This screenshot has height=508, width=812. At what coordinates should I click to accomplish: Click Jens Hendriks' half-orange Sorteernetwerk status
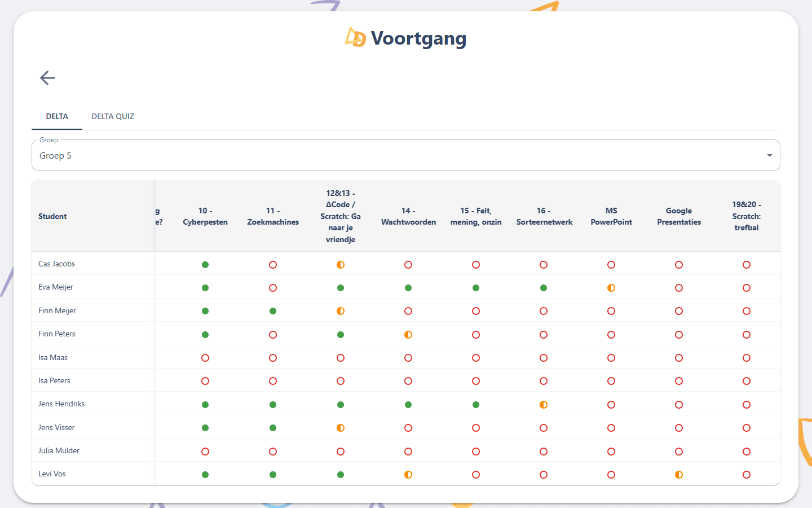coord(544,405)
